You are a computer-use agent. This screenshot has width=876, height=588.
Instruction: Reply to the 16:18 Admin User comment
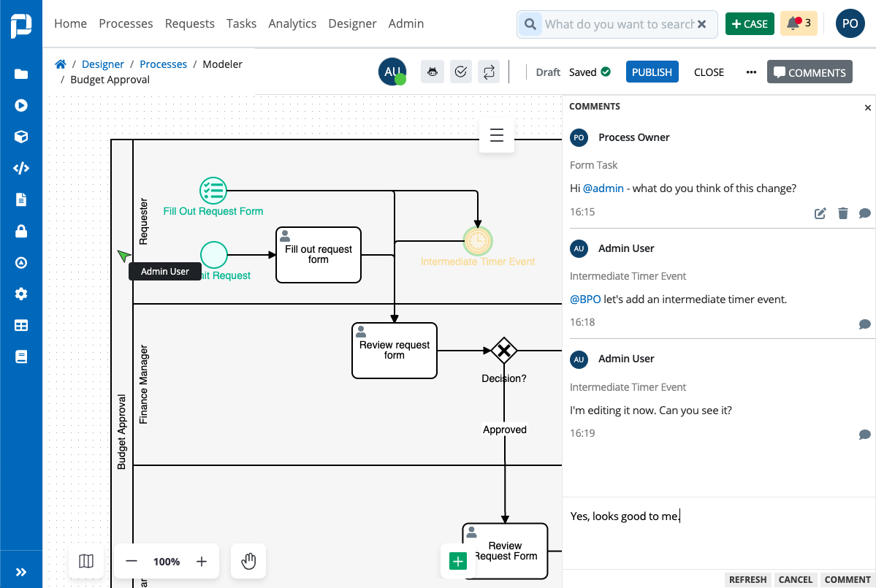click(864, 324)
